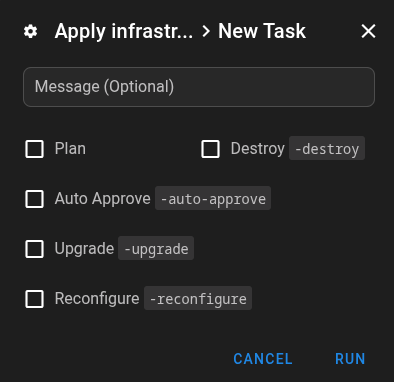Click the -auto-approve flag chip

point(213,198)
